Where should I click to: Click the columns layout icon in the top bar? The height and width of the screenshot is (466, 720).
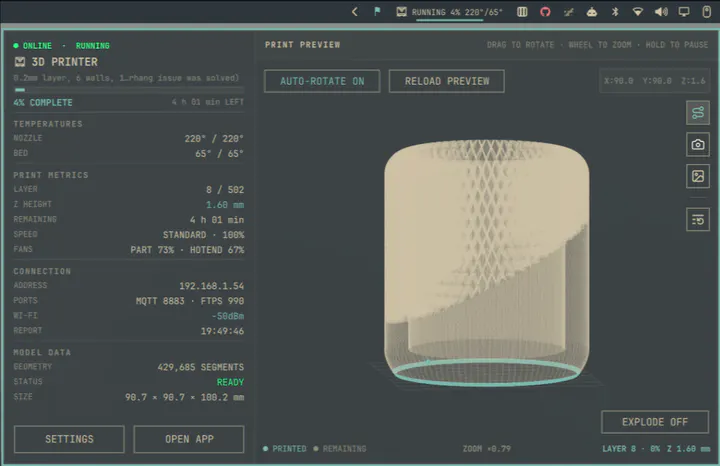tap(522, 12)
